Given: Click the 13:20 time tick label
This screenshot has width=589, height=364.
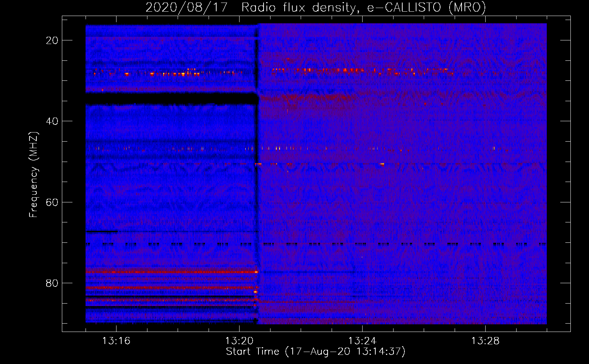Looking at the screenshot, I should coord(239,341).
